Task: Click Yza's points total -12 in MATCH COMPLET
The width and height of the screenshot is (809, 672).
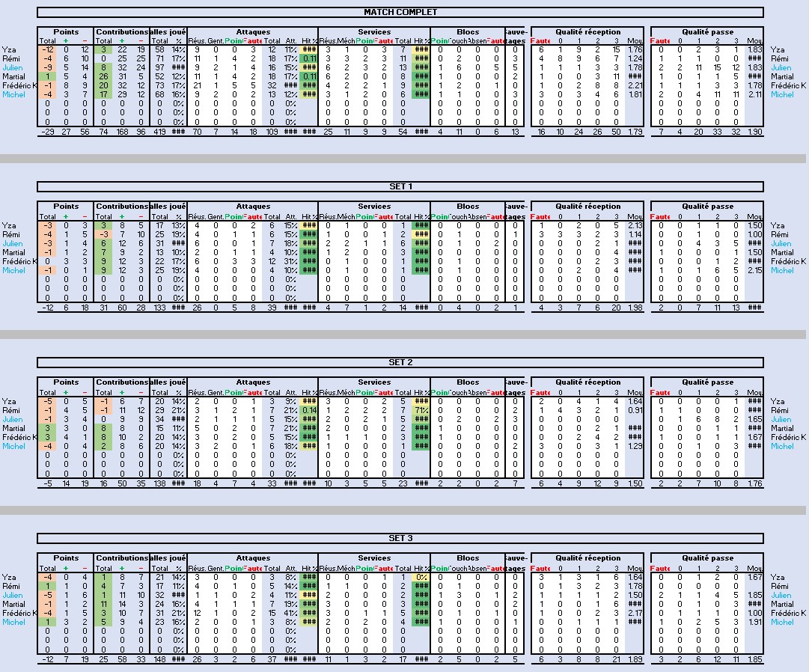Action: pos(47,49)
